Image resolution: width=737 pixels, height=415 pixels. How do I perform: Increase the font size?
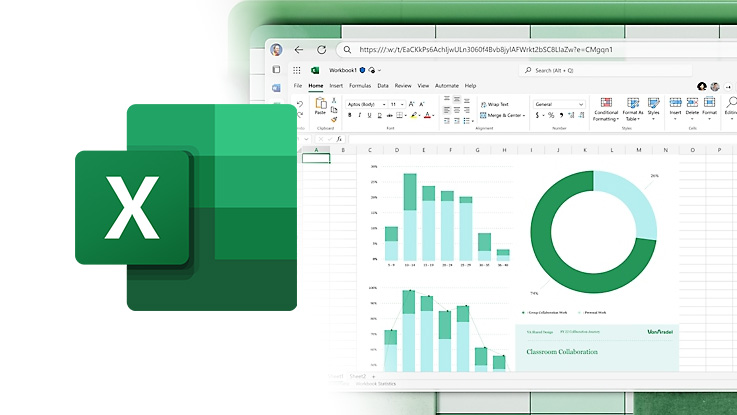[411, 104]
